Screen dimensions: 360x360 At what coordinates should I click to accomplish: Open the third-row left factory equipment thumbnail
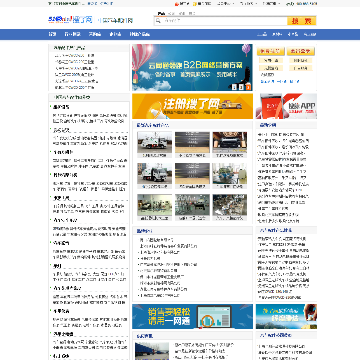[x=155, y=205]
